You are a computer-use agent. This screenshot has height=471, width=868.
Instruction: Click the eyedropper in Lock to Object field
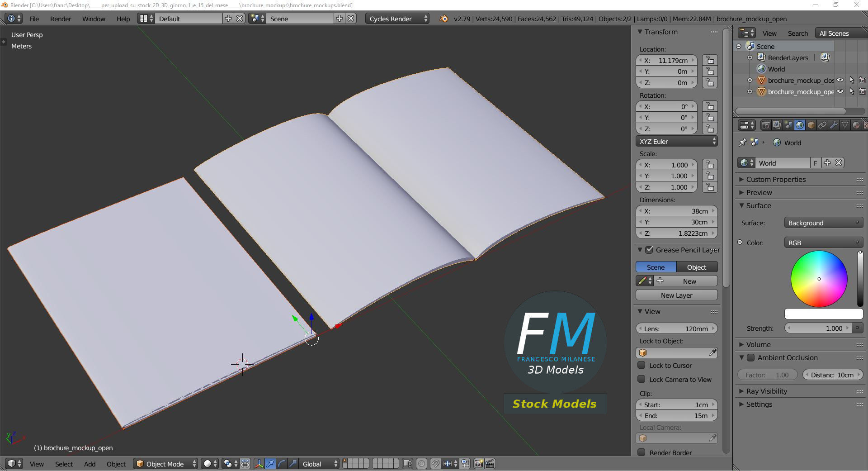pos(712,352)
